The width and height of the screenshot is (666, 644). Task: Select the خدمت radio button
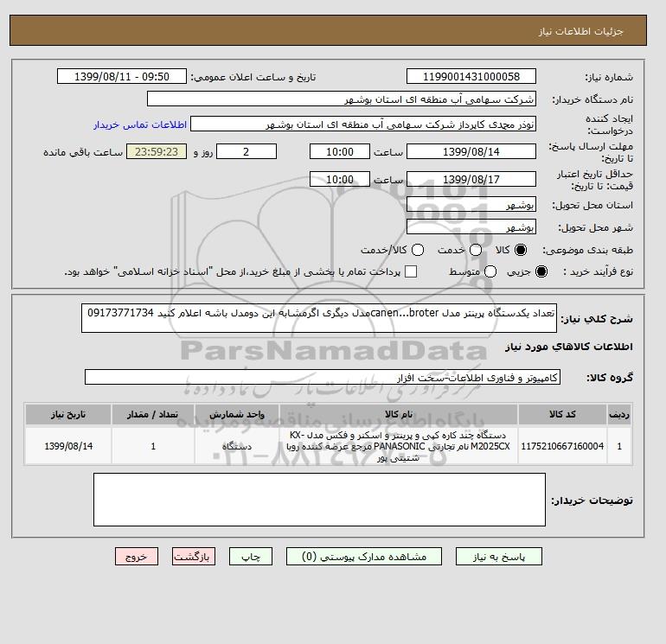pyautogui.click(x=476, y=250)
